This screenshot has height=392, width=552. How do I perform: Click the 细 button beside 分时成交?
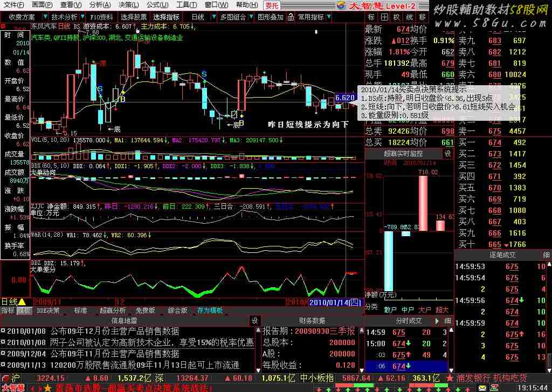pyautogui.click(x=447, y=321)
